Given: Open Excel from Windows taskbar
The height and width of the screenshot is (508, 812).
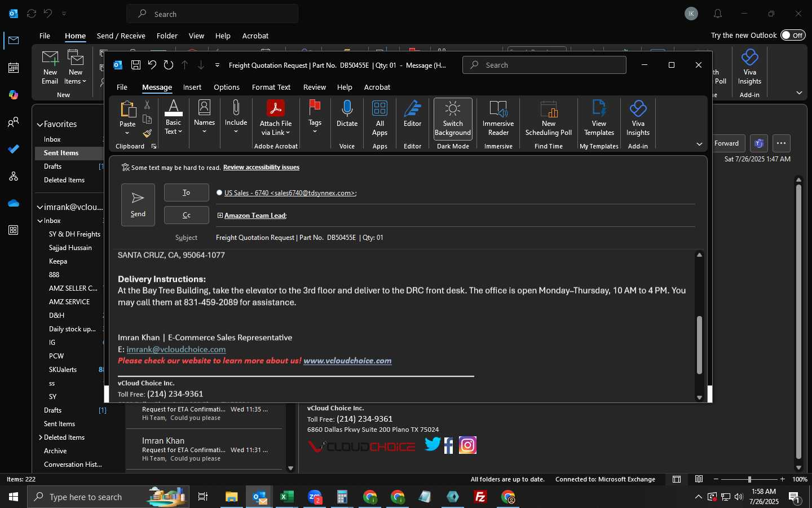Looking at the screenshot, I should click(287, 497).
